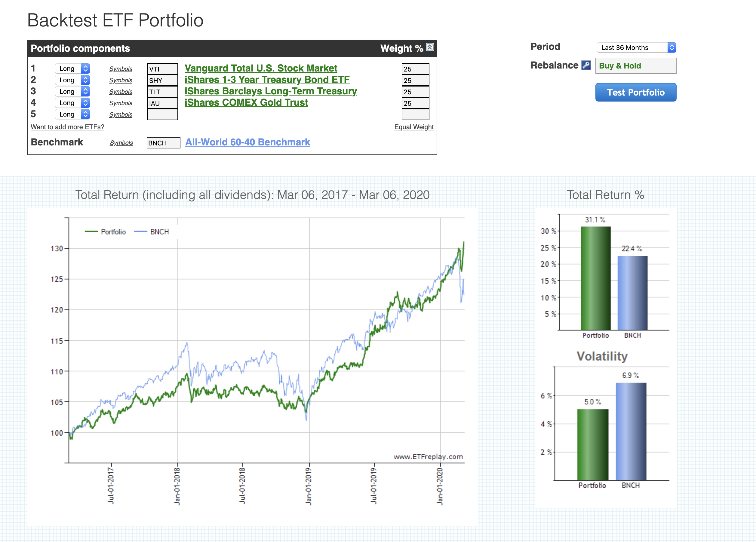
Task: Click the SHY symbol input field
Action: [163, 80]
